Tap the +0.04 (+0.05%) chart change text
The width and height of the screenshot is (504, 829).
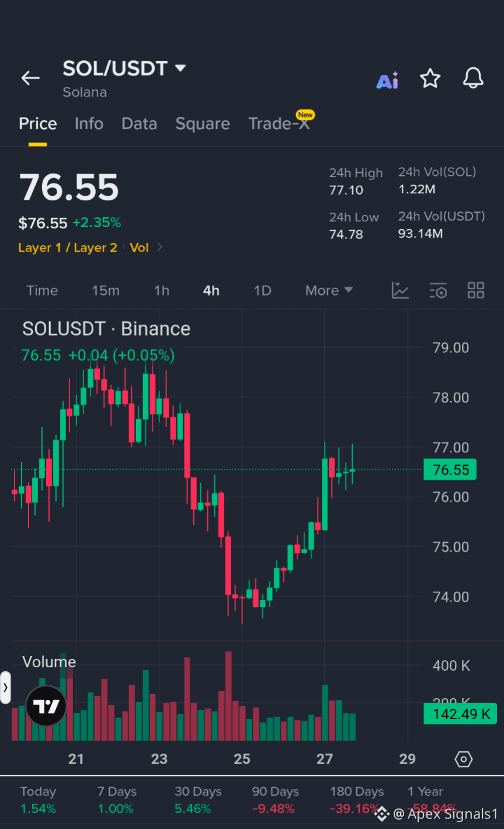point(121,355)
